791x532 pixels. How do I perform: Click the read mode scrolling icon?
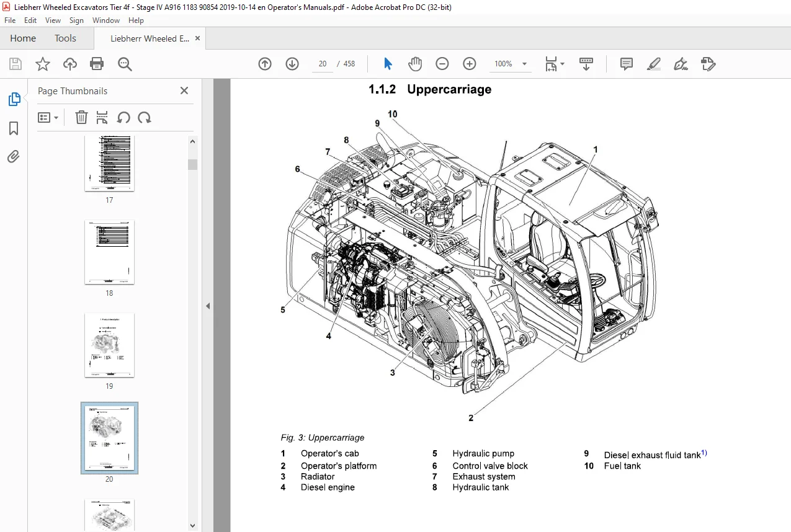click(586, 64)
